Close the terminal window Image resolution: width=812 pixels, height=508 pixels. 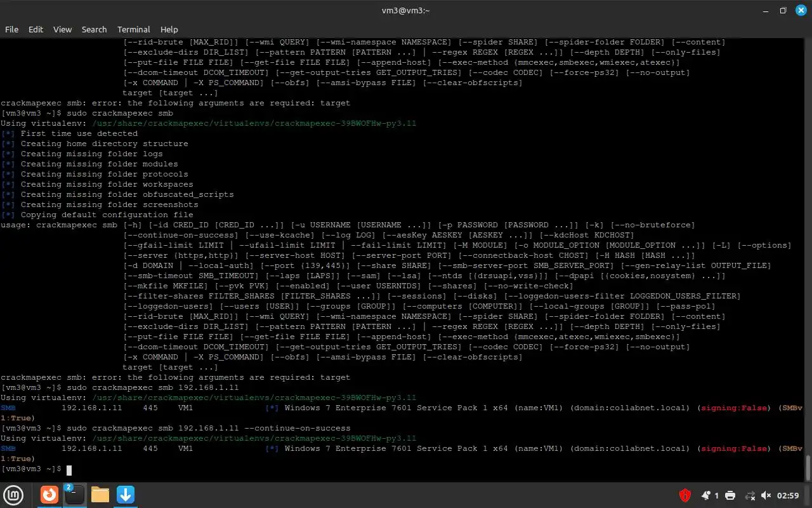(800, 10)
